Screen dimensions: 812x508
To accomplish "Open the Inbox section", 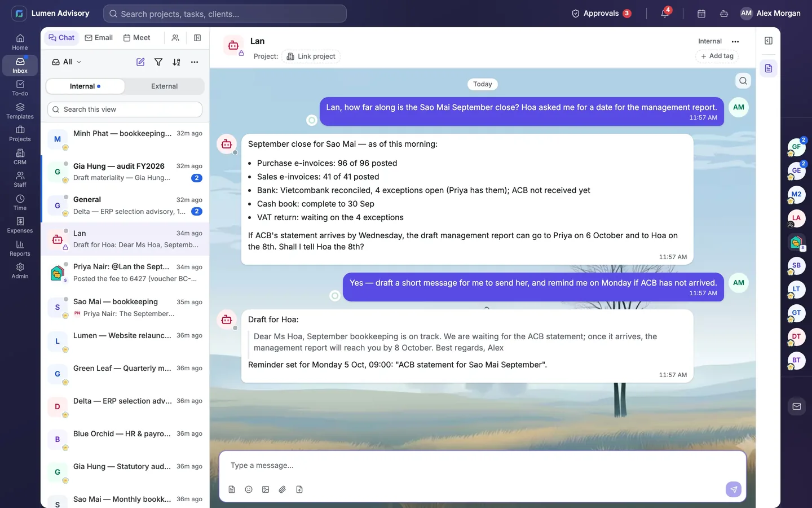I will (x=20, y=65).
